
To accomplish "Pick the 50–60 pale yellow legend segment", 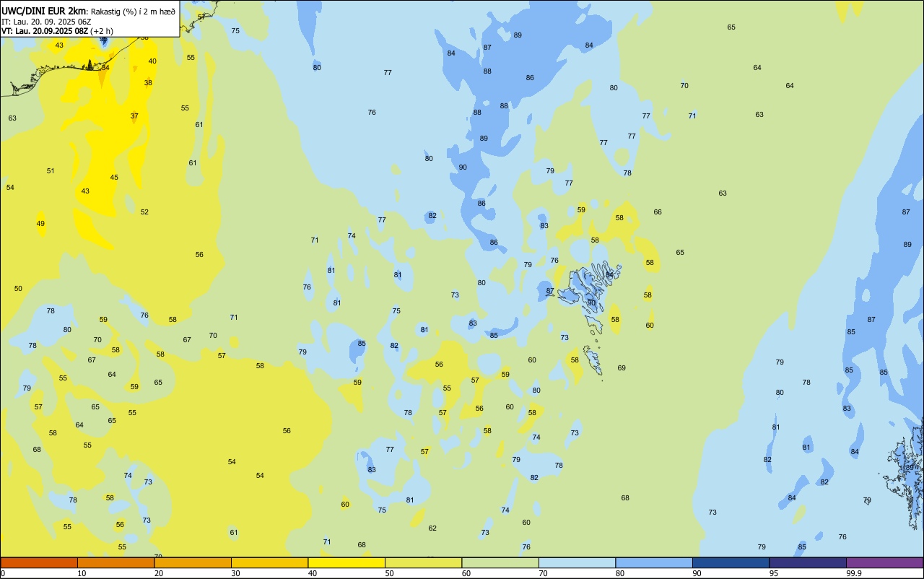I will click(423, 562).
